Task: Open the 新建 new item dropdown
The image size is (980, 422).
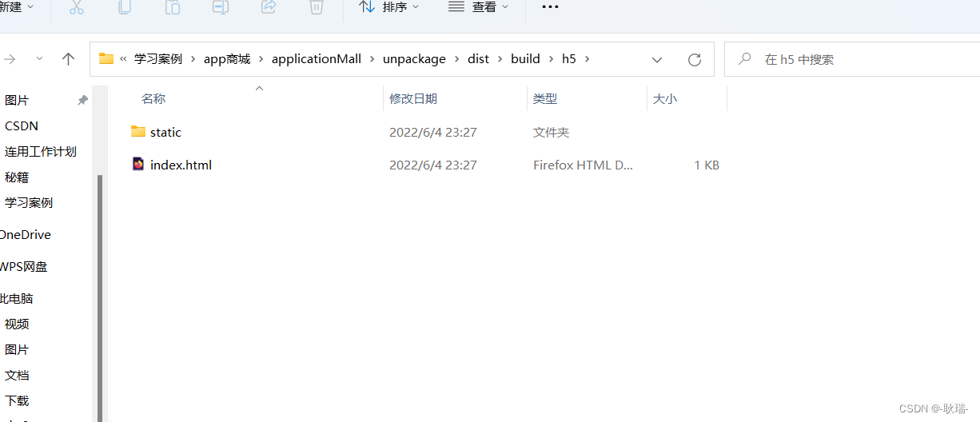Action: pos(16,7)
